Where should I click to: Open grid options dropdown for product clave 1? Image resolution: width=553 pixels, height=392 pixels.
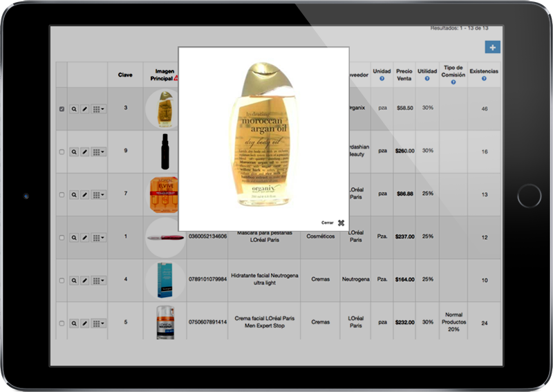point(98,238)
